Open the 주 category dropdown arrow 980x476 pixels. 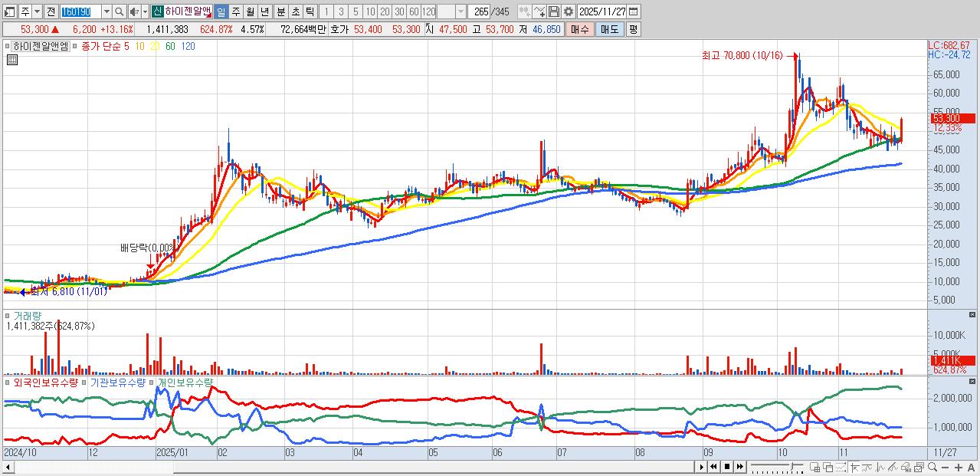pyautogui.click(x=37, y=11)
